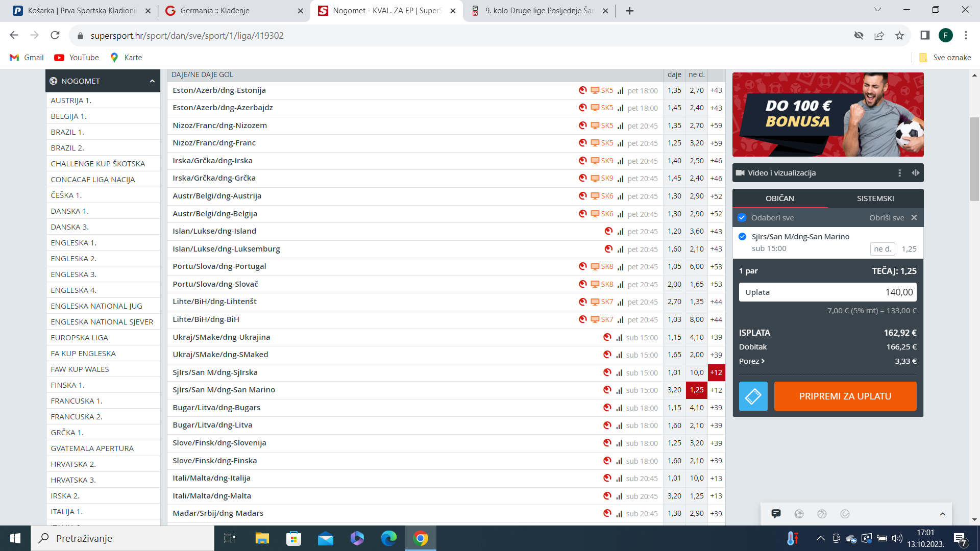980x551 pixels.
Task: Open ENGLESKA 1. league in sidebar
Action: click(x=73, y=243)
